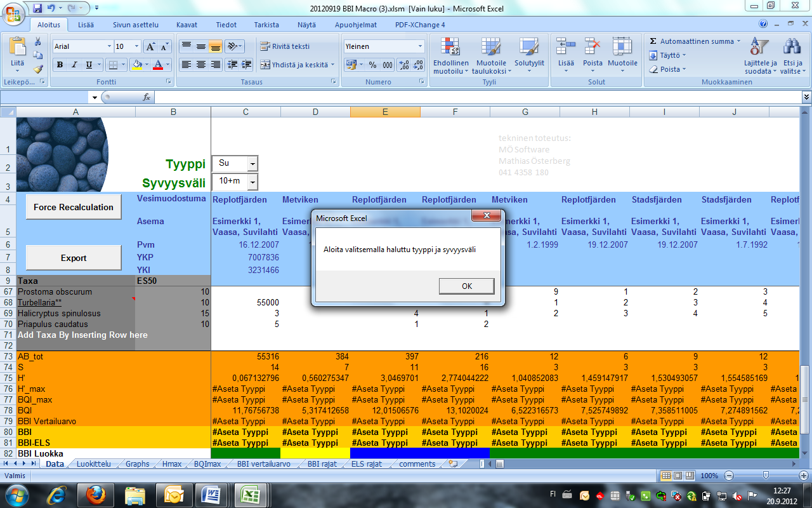Screen dimensions: 812x508
Task: Open the Tarkista ribbon tab
Action: 266,25
